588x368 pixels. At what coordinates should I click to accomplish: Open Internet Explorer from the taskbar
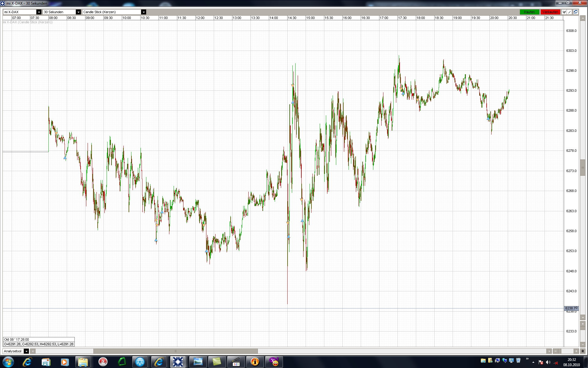(27, 362)
